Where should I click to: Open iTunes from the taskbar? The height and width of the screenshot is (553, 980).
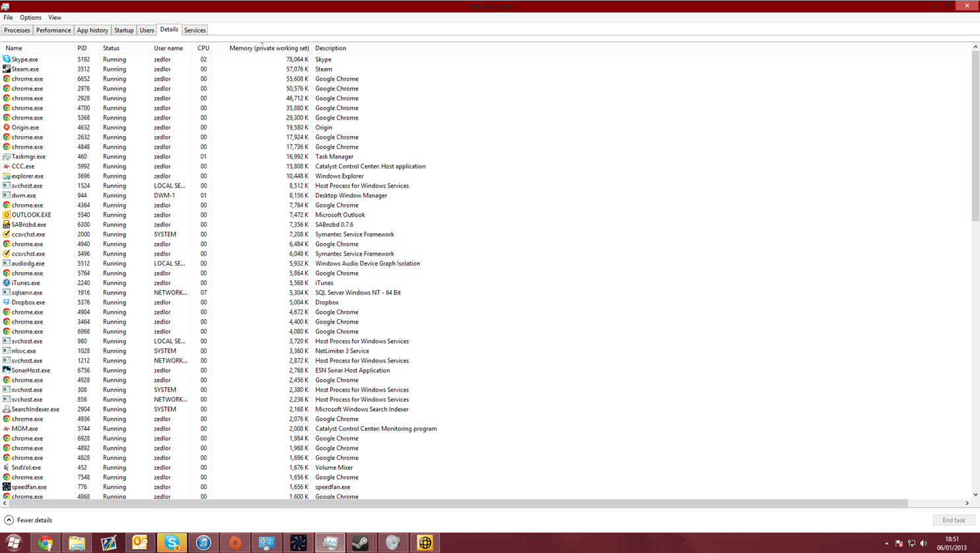click(x=203, y=543)
